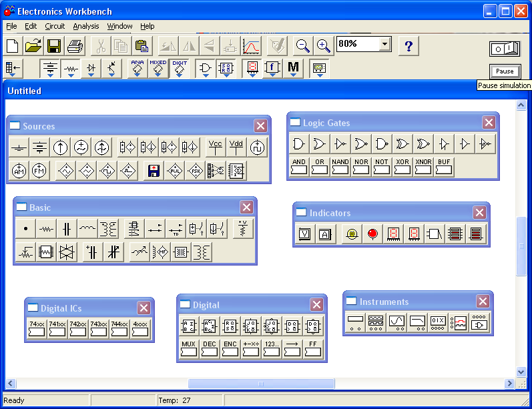Screen dimensions: 532x409
Task: Pick the Vdd voltage source
Action: tap(236, 147)
